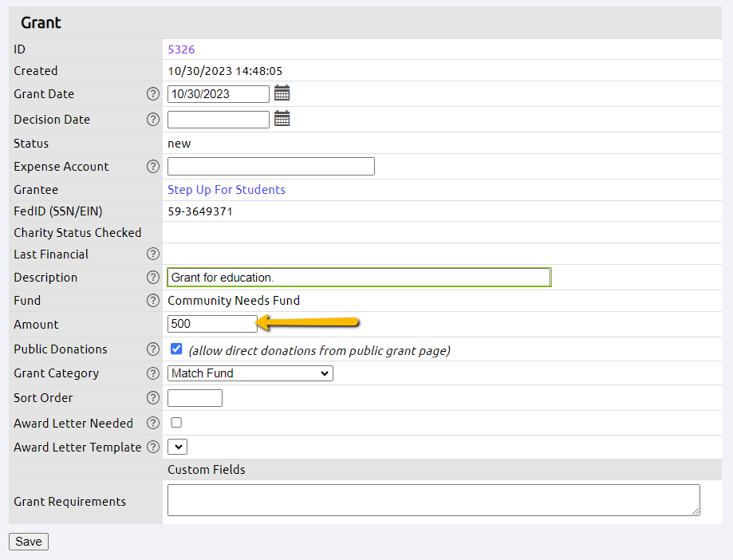
Task: Select the Sort Order input box
Action: [195, 398]
